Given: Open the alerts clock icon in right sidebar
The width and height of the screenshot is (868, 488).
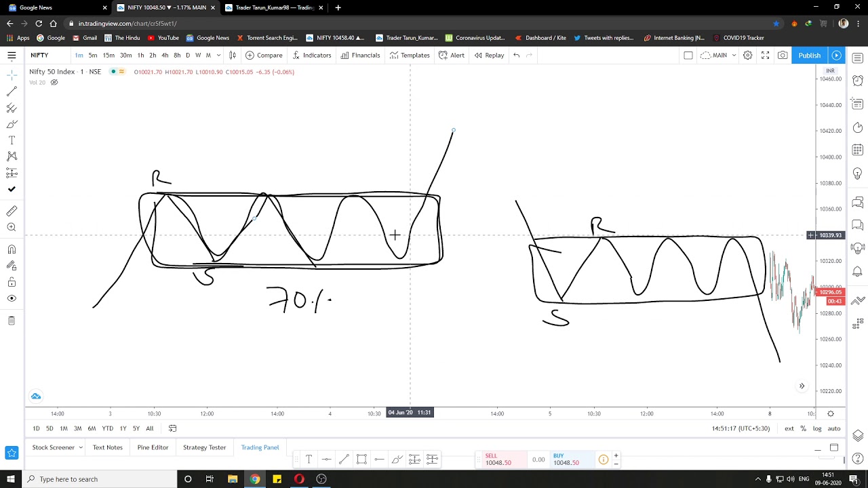Looking at the screenshot, I should [x=858, y=80].
